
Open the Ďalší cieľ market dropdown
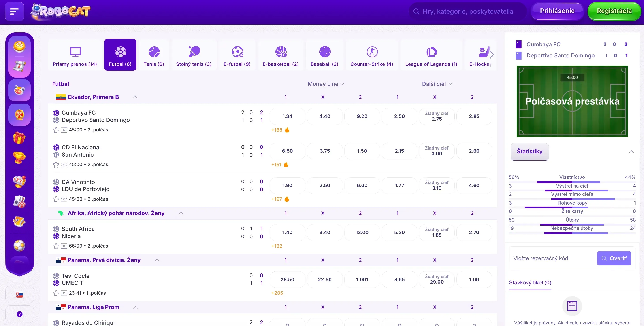click(x=437, y=84)
